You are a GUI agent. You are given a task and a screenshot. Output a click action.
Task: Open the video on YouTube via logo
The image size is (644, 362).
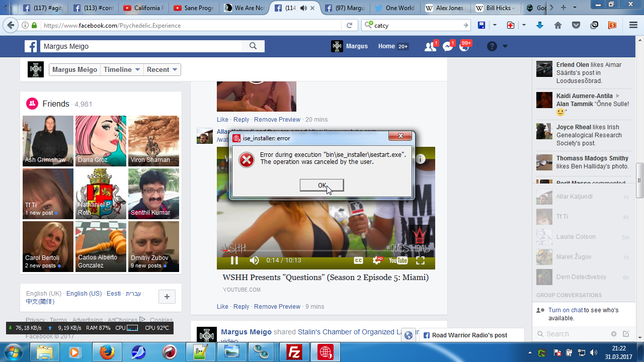(398, 260)
